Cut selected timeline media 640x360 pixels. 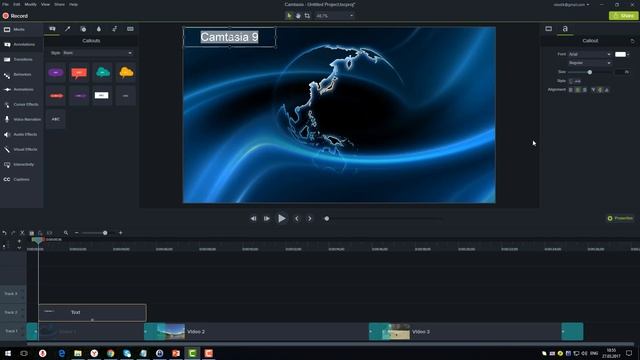pos(22,233)
